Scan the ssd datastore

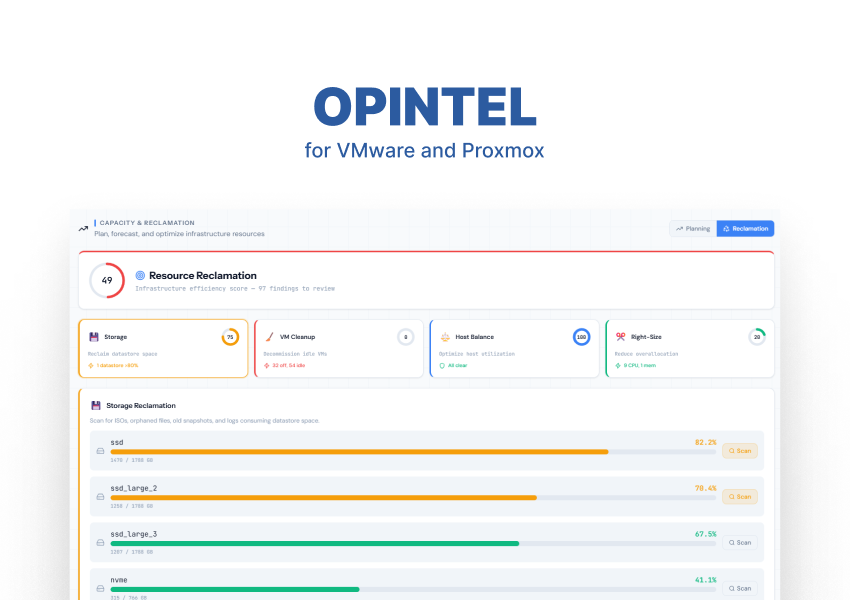tap(740, 451)
